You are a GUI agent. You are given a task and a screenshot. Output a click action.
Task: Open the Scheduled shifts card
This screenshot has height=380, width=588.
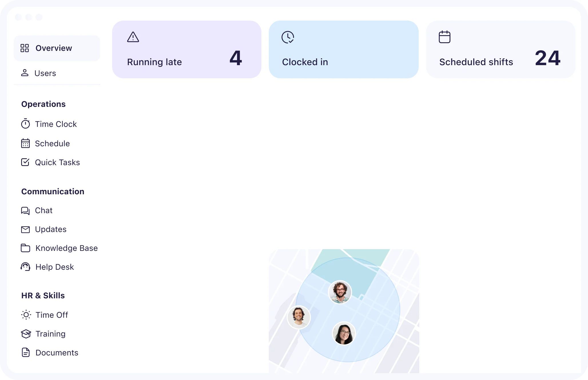(x=500, y=49)
